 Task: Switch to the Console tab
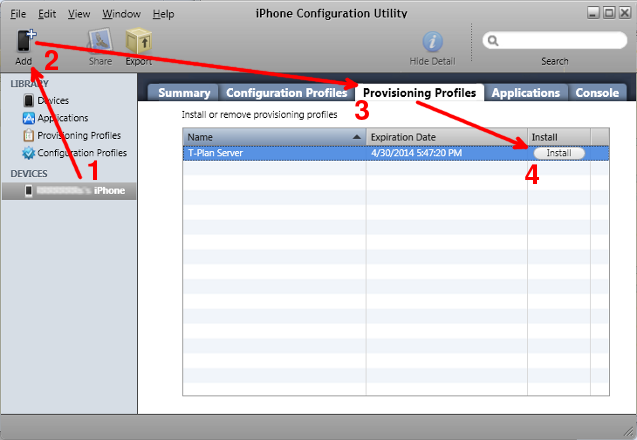point(597,93)
